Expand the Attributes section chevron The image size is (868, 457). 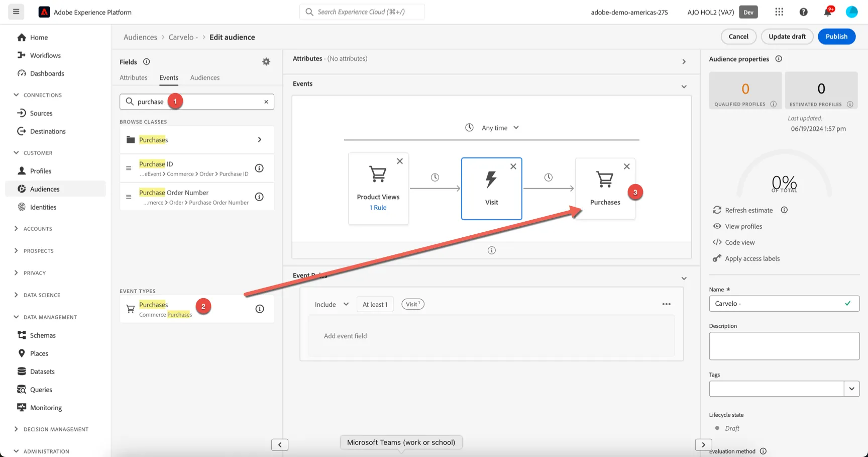point(684,62)
